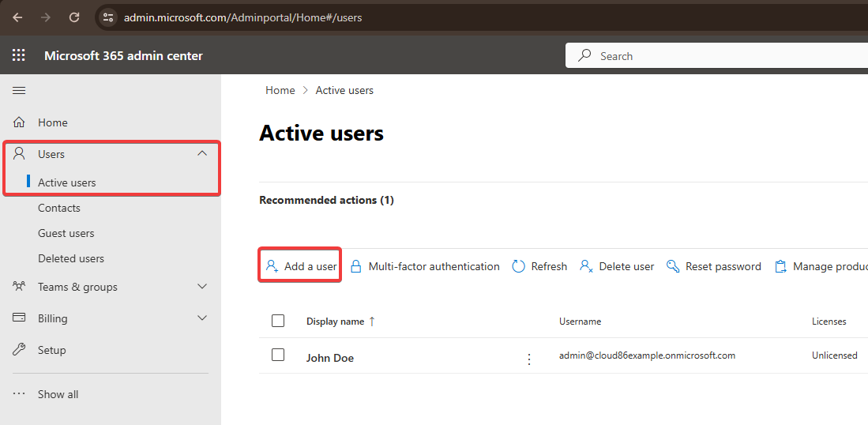The image size is (868, 425).
Task: Click the Home breadcrumb link
Action: 280,90
